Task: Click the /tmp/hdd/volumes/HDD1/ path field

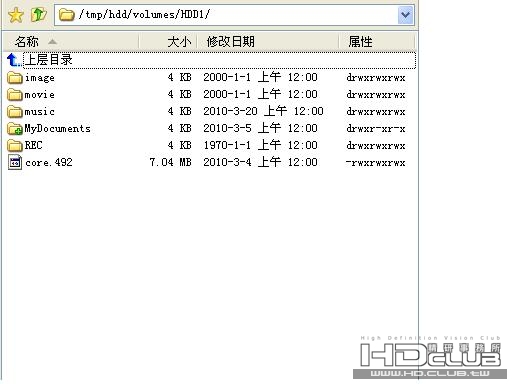Action: tap(235, 15)
